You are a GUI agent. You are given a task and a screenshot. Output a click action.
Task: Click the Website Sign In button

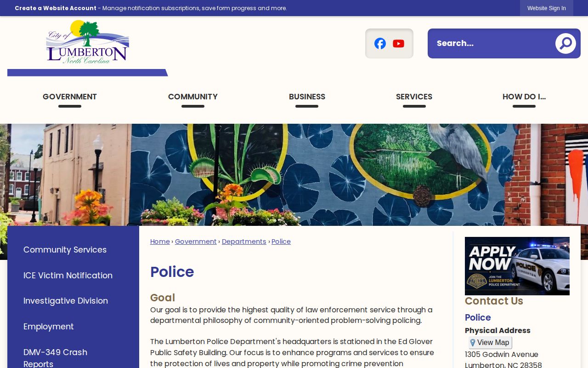point(547,8)
